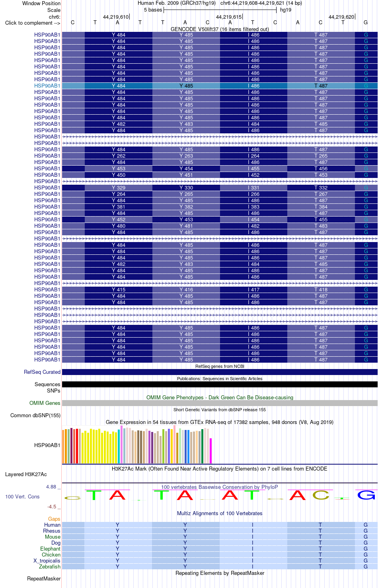Viewport: 378px width, 588px height.
Task: Click codon cell T 332
Action: pyautogui.click(x=321, y=188)
